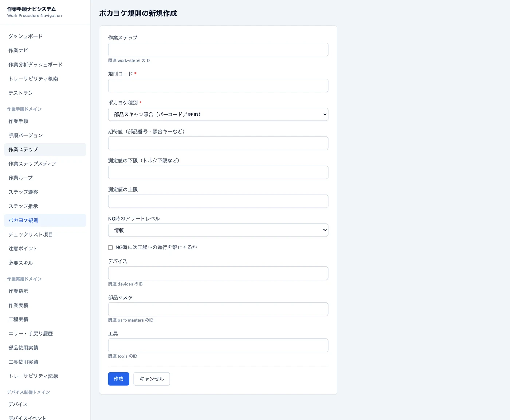Check NG時に次工程への進行を禁止するか checkbox
Image resolution: width=510 pixels, height=420 pixels.
pyautogui.click(x=110, y=247)
